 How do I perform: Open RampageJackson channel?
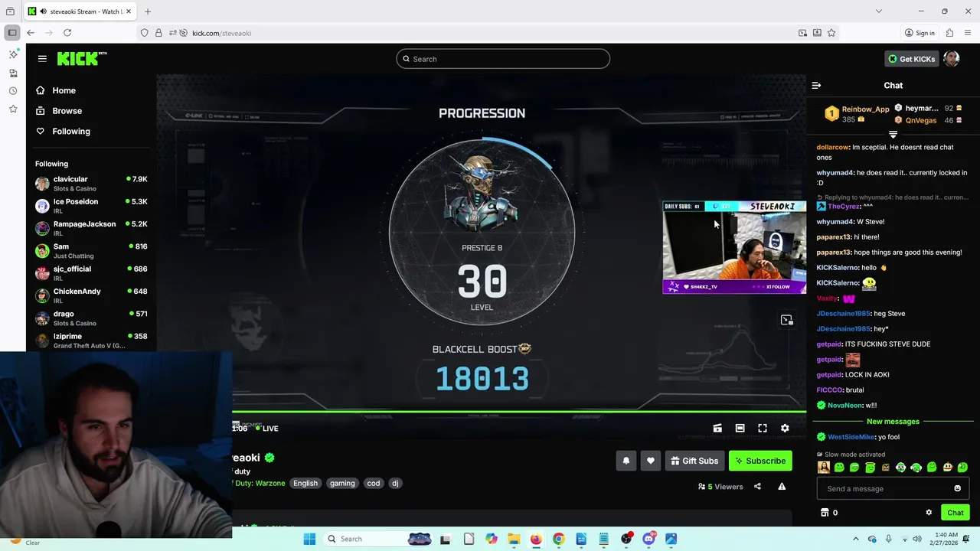[90, 228]
